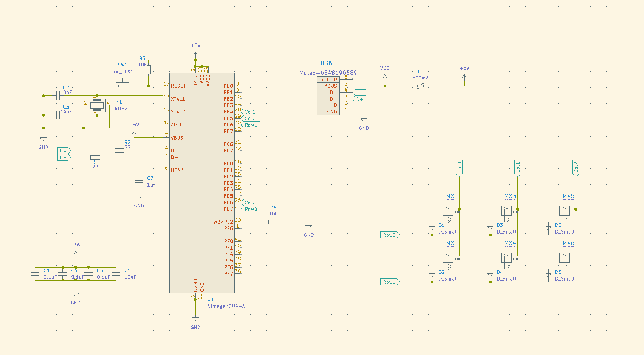Click the D- label on the USB1 connector
The height and width of the screenshot is (355, 644).
(x=359, y=93)
